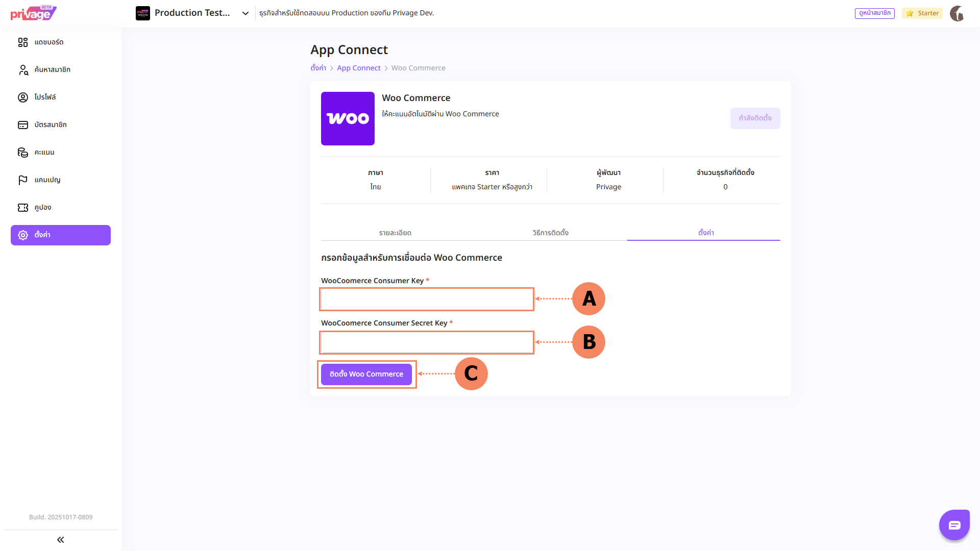Open coupon ticket sidebar icon
This screenshot has height=551, width=980.
[23, 208]
